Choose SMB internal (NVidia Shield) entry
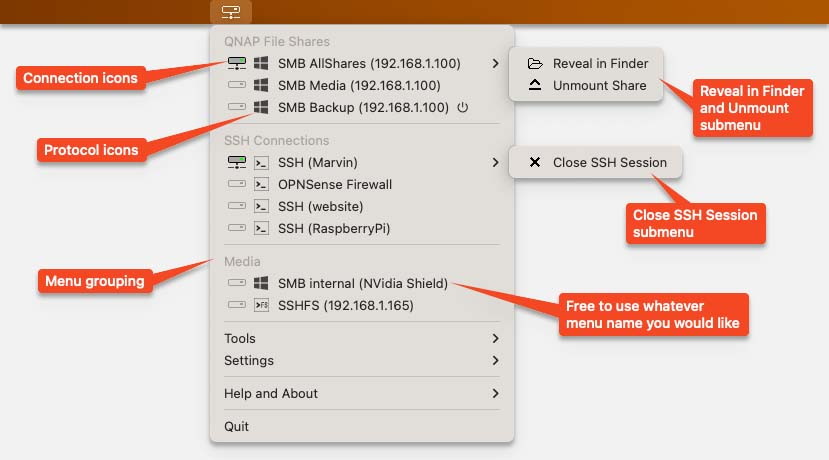Viewport: 829px width, 460px height. point(362,284)
